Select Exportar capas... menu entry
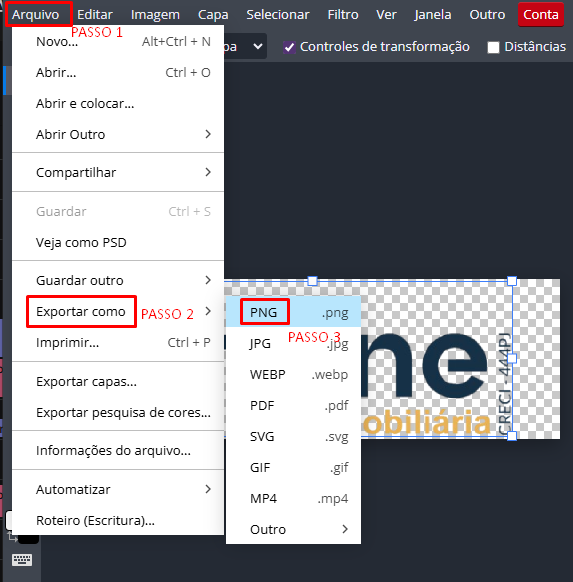Viewport: 573px width, 582px height. pos(118,382)
